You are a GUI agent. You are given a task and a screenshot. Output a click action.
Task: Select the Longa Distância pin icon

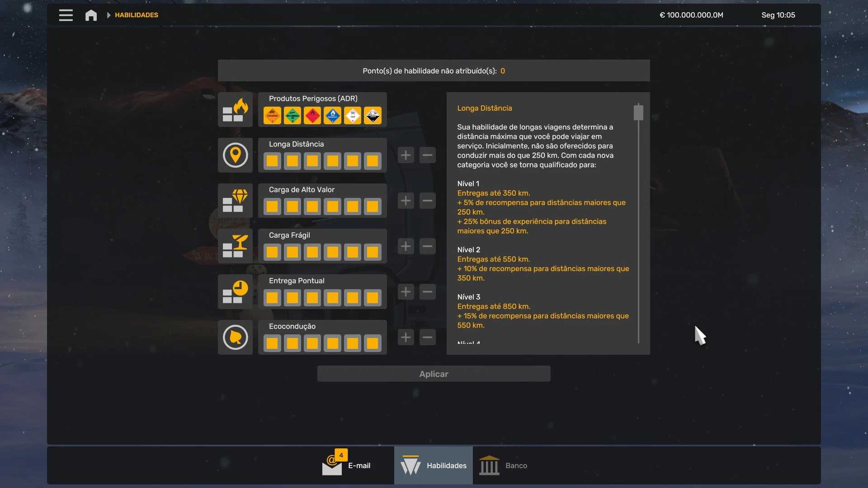tap(235, 155)
